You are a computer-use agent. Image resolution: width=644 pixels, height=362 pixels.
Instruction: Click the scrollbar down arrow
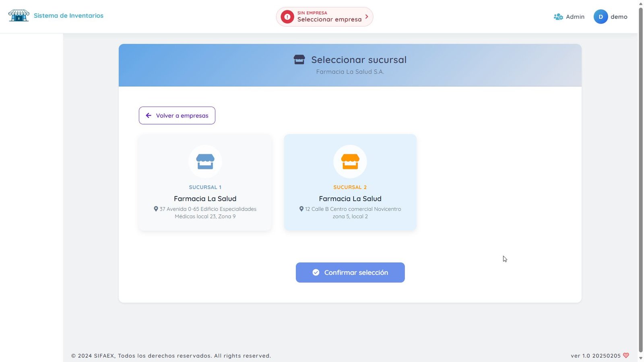[641, 358]
